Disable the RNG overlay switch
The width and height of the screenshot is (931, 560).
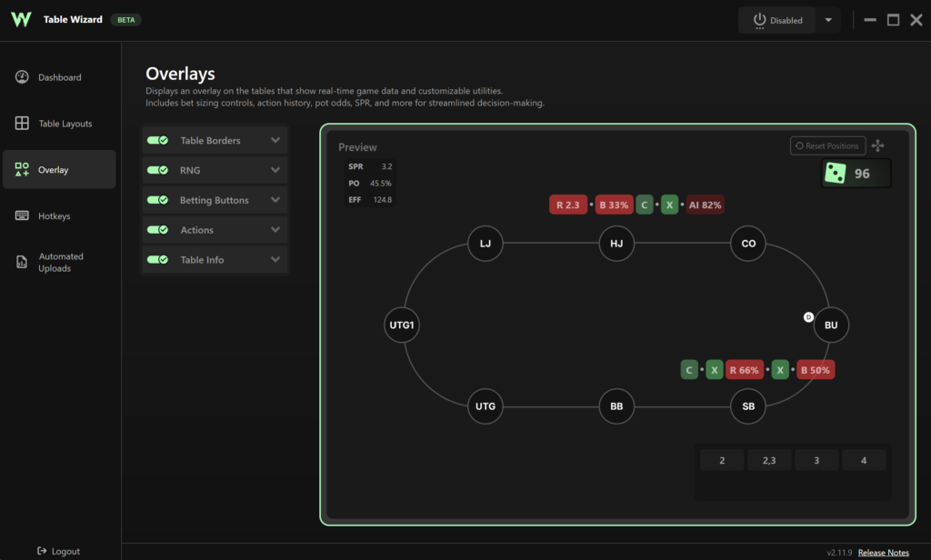158,170
